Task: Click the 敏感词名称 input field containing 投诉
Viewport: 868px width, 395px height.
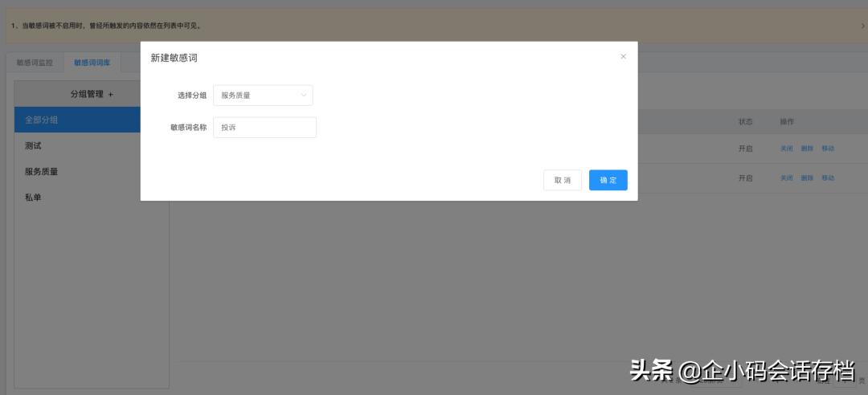Action: click(264, 127)
